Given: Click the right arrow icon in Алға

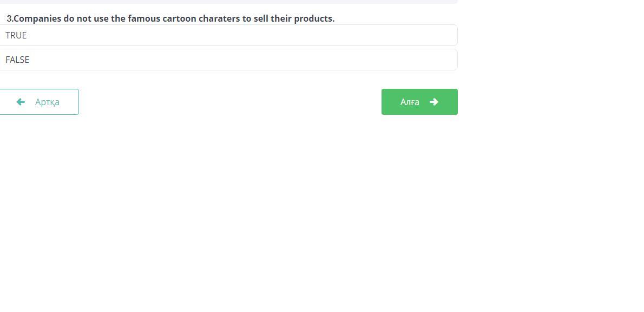Looking at the screenshot, I should (x=433, y=102).
